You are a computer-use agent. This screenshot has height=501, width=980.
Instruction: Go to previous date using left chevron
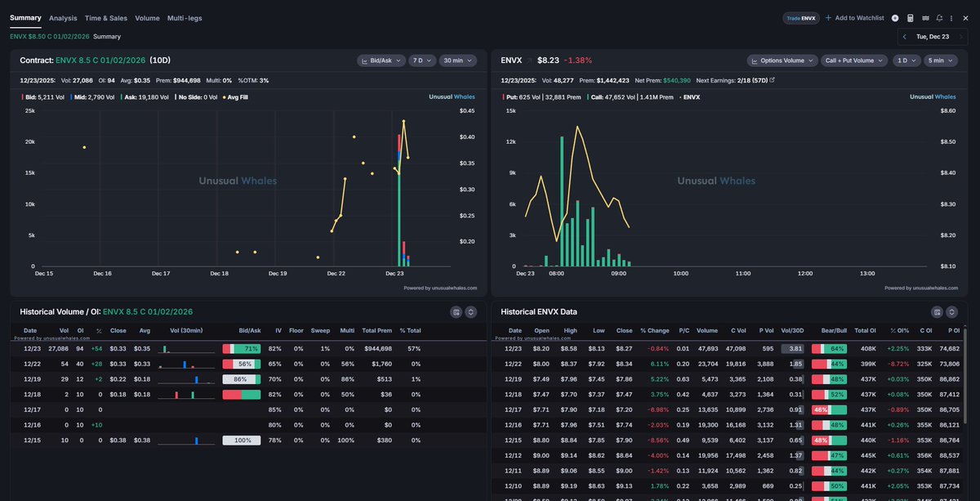coord(904,36)
